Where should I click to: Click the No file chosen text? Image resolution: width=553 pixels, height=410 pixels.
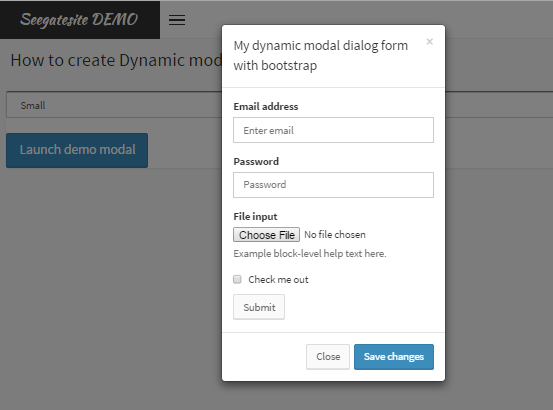click(x=335, y=234)
